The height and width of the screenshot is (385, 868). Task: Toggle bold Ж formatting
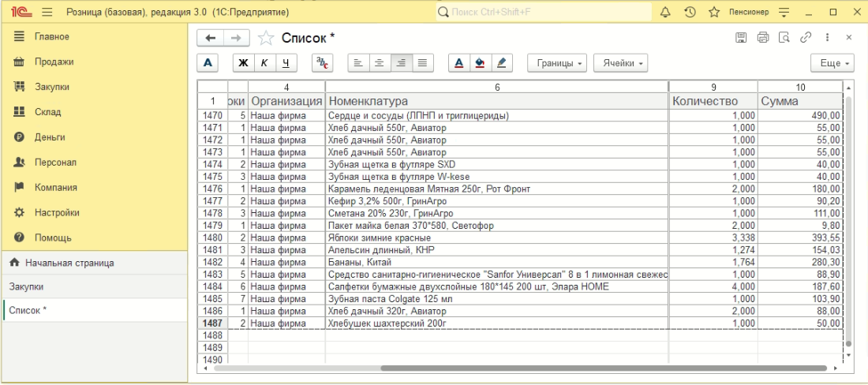click(243, 63)
